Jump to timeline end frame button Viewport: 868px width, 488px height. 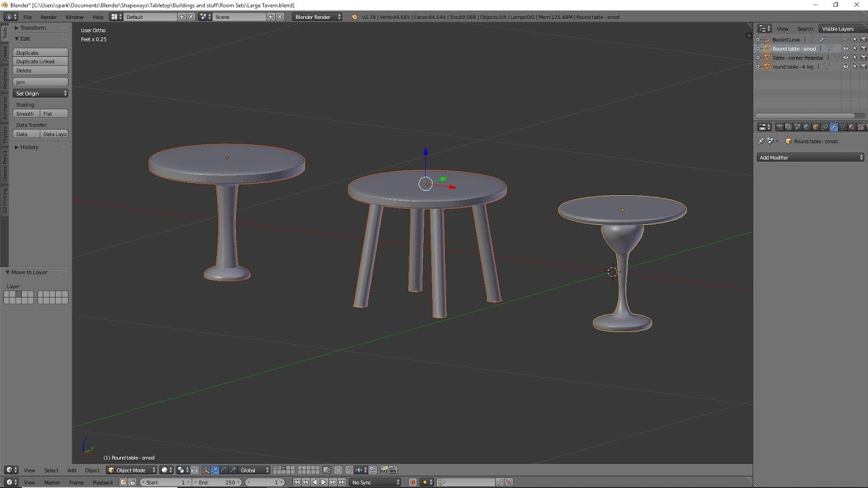coord(342,482)
